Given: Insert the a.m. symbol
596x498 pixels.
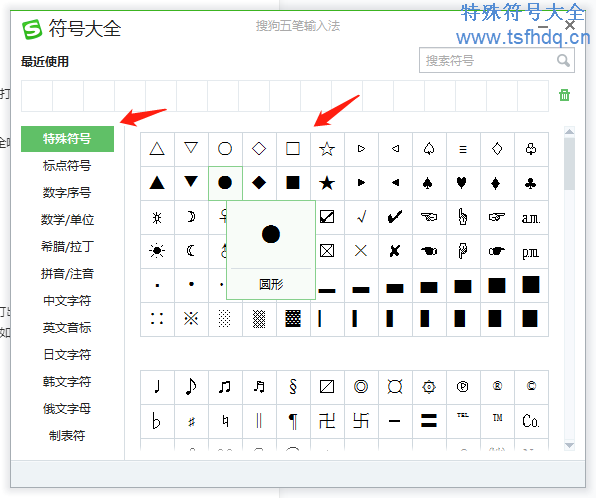Looking at the screenshot, I should coord(531,218).
